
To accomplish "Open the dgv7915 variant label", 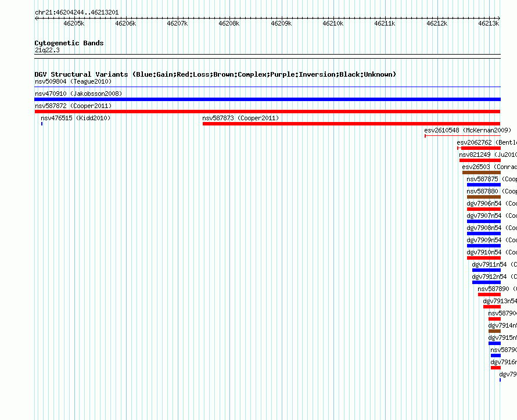I will pyautogui.click(x=502, y=338).
